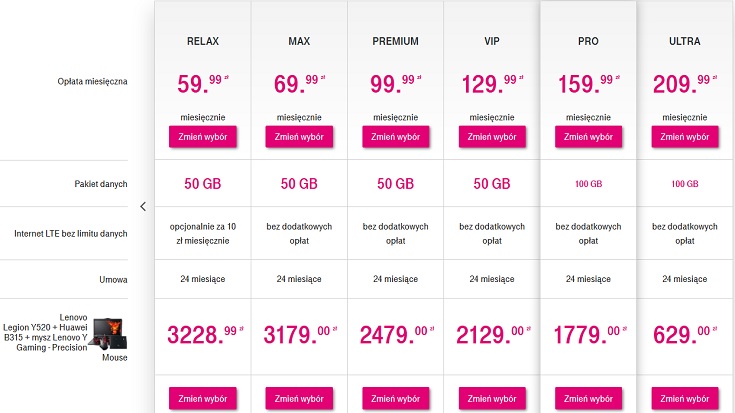Screen dimensions: 735x413
Task: Click the ULTRA plan column header
Action: (684, 42)
